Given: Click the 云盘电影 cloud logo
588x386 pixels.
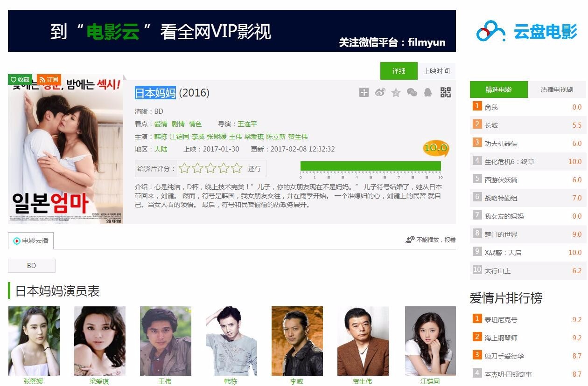Looking at the screenshot, I should 527,31.
